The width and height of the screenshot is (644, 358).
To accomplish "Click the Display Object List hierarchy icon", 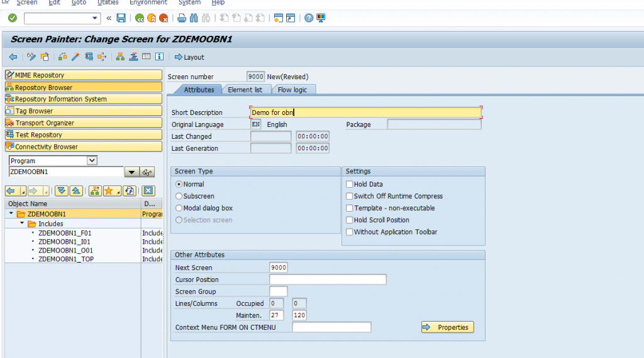I will 120,57.
